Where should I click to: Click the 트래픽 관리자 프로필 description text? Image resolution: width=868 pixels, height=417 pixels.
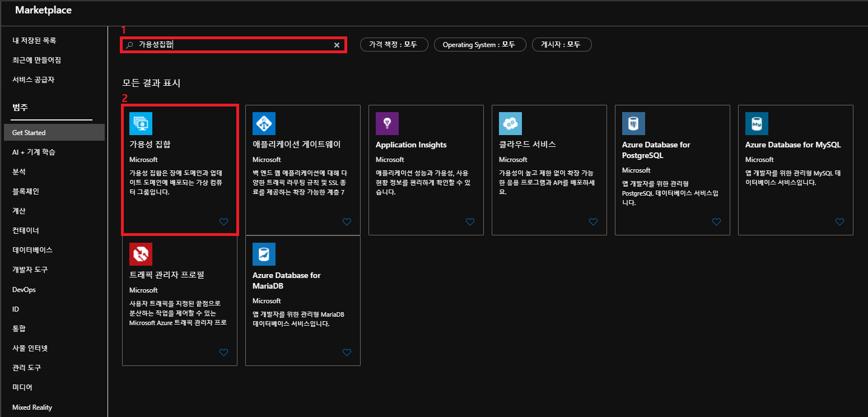click(x=178, y=313)
